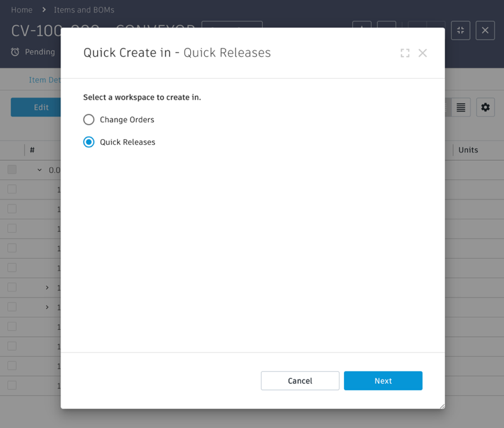Image resolution: width=504 pixels, height=428 pixels.
Task: Click the resize grip at dialog corner
Action: pyautogui.click(x=442, y=406)
